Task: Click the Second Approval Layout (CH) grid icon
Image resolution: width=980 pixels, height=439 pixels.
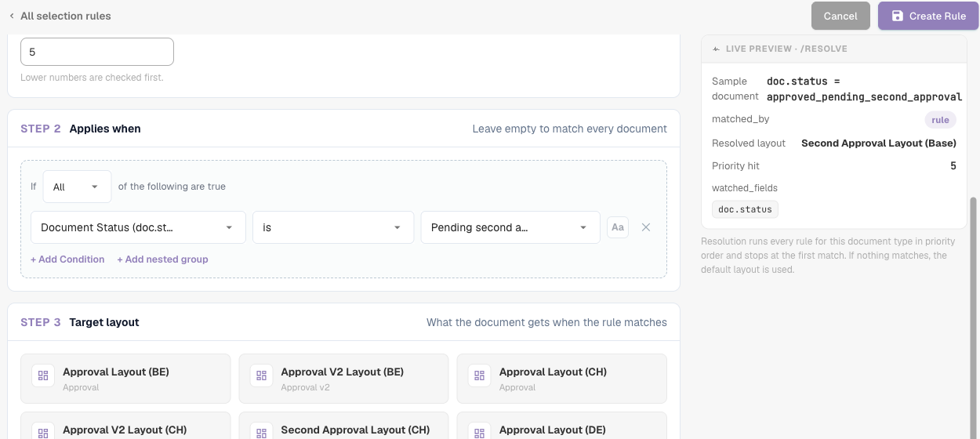Action: tap(261, 433)
